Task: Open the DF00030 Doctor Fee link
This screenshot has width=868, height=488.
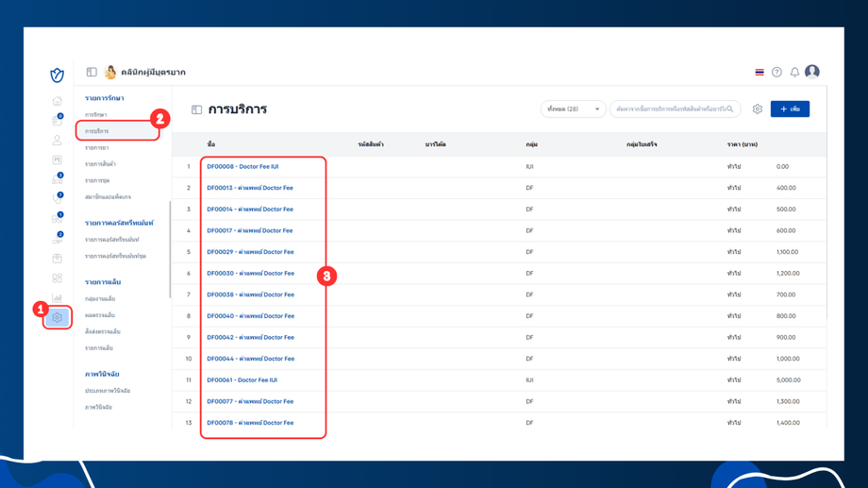Action: click(251, 273)
